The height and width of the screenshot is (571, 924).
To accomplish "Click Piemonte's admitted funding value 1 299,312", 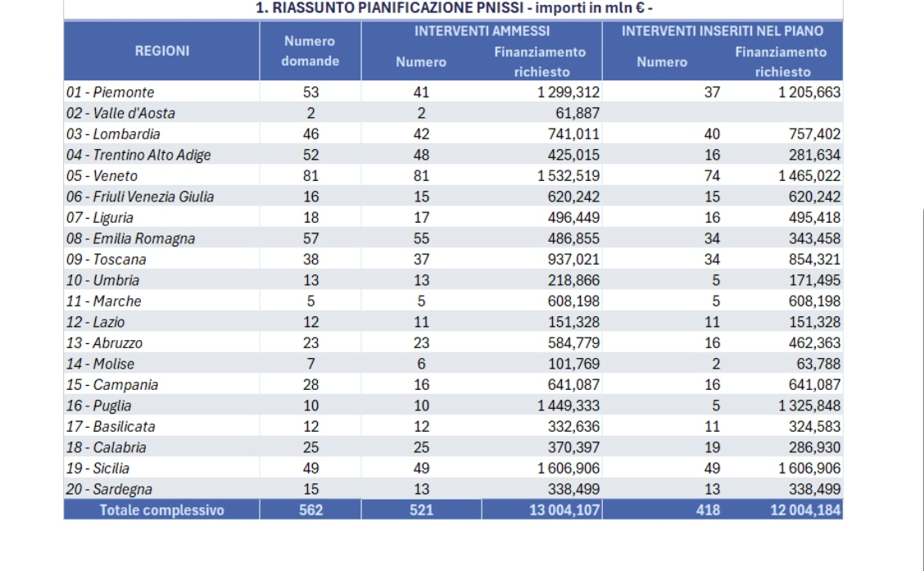I will (x=568, y=93).
